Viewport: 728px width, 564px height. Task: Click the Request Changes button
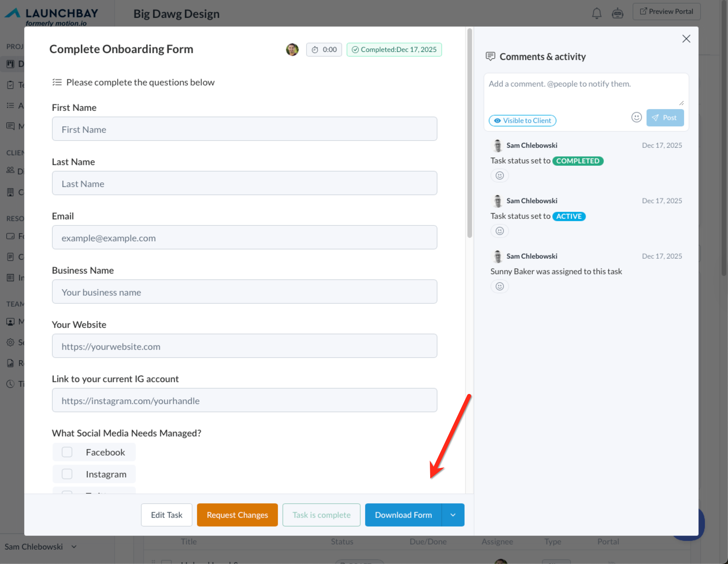tap(237, 515)
